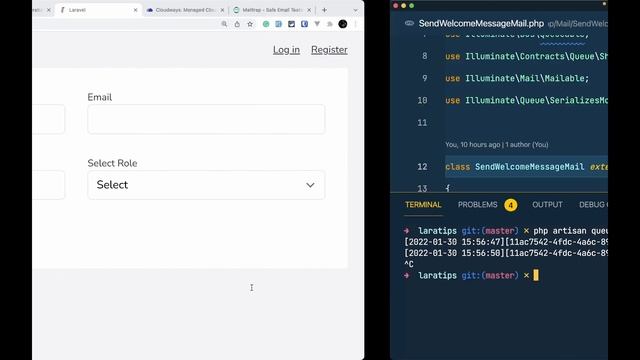Switch to the PROBLEMS panel tab

click(478, 205)
